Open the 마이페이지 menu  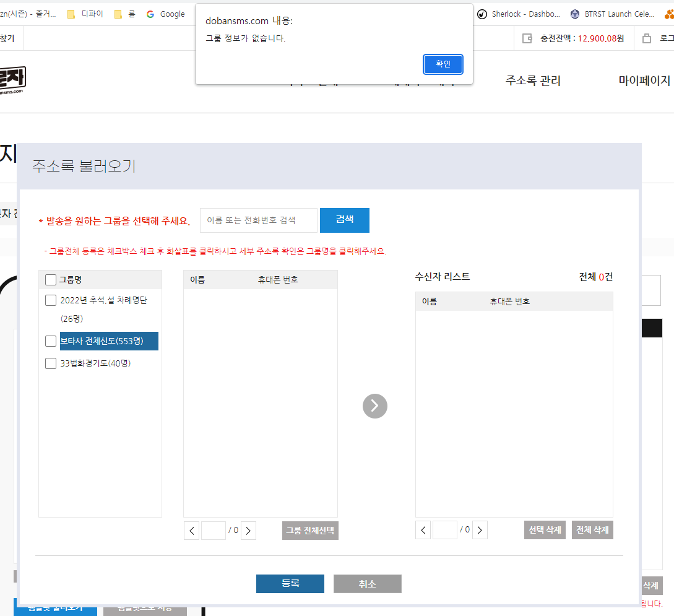(x=644, y=80)
